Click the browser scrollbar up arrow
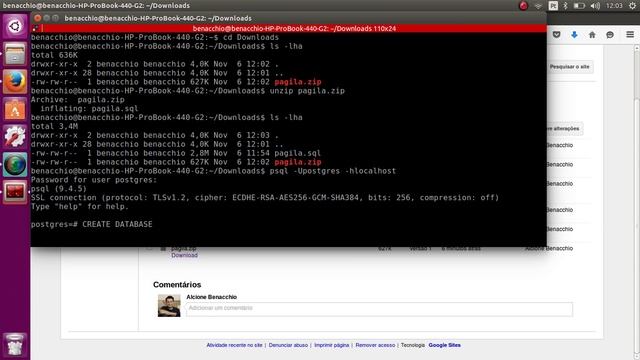640x360 pixels. (x=636, y=48)
